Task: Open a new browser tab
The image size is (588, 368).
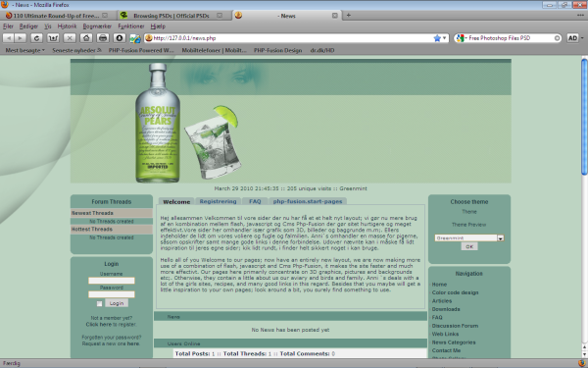Action: pos(348,15)
